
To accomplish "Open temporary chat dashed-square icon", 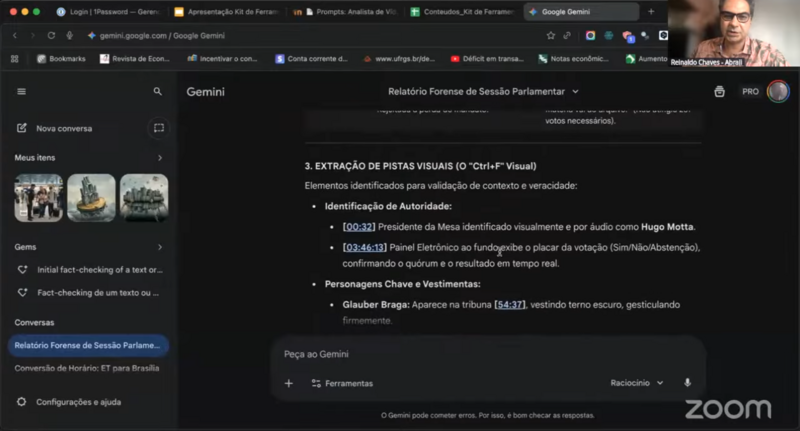I will pyautogui.click(x=159, y=128).
